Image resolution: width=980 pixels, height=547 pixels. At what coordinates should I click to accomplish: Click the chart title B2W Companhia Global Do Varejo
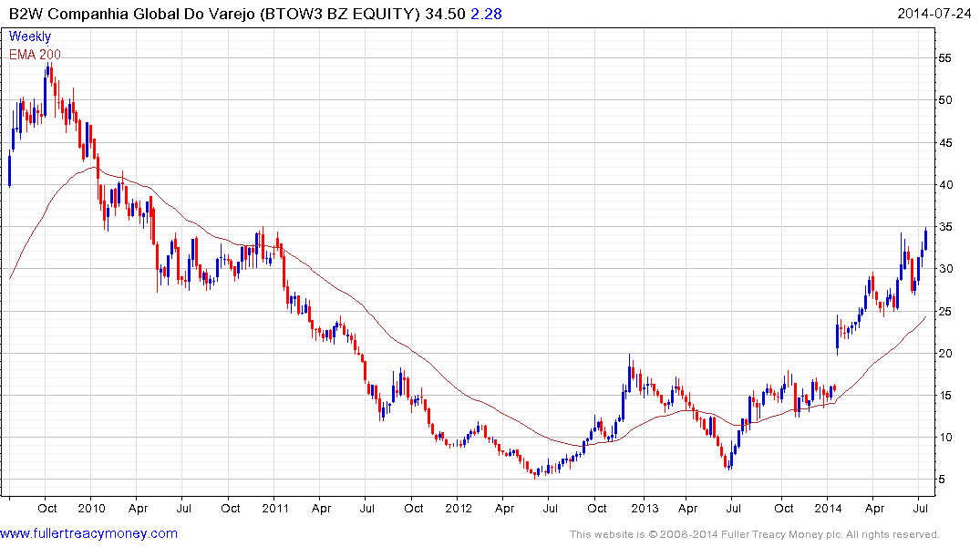(x=131, y=14)
